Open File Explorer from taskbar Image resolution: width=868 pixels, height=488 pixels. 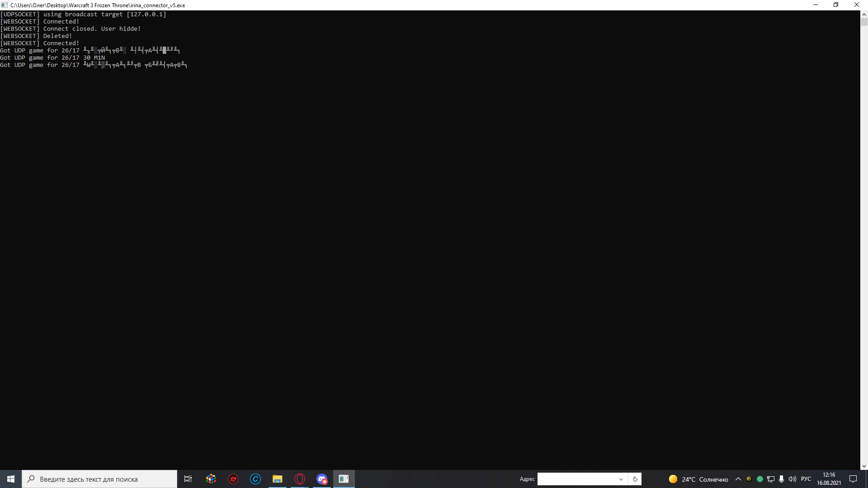click(278, 479)
